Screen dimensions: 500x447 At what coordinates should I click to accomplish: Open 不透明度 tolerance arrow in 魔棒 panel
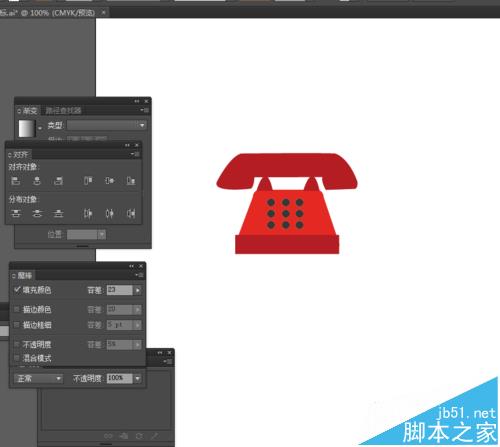137,345
